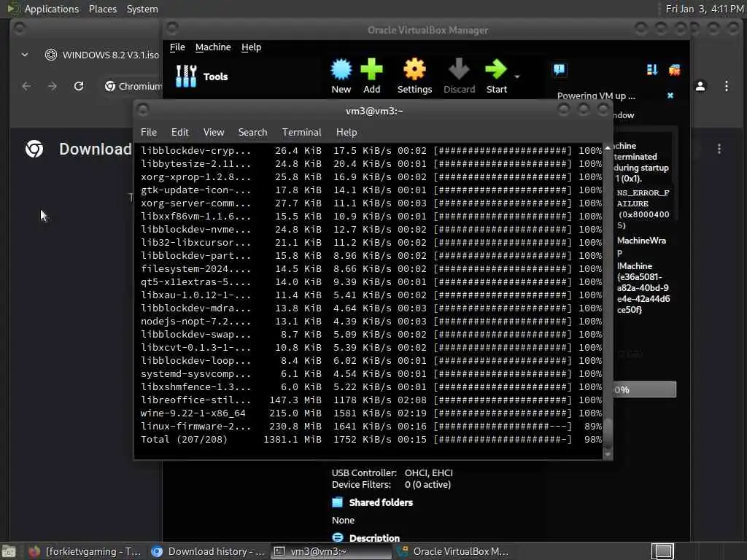Click the Shared folders section header

381,502
